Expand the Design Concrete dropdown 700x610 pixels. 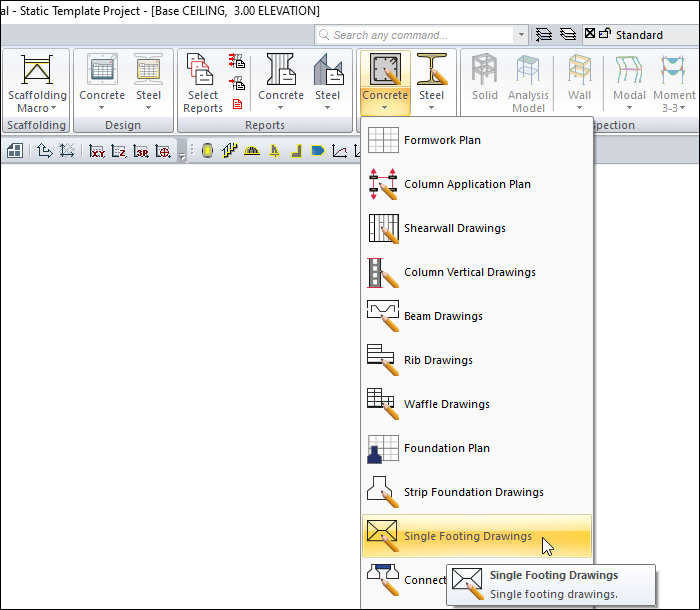pos(102,107)
